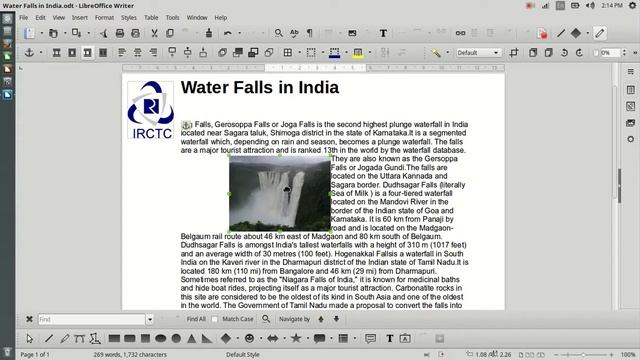The height and width of the screenshot is (360, 640).
Task: Click Align Right icon in image toolbar
Action: [x=153, y=52]
